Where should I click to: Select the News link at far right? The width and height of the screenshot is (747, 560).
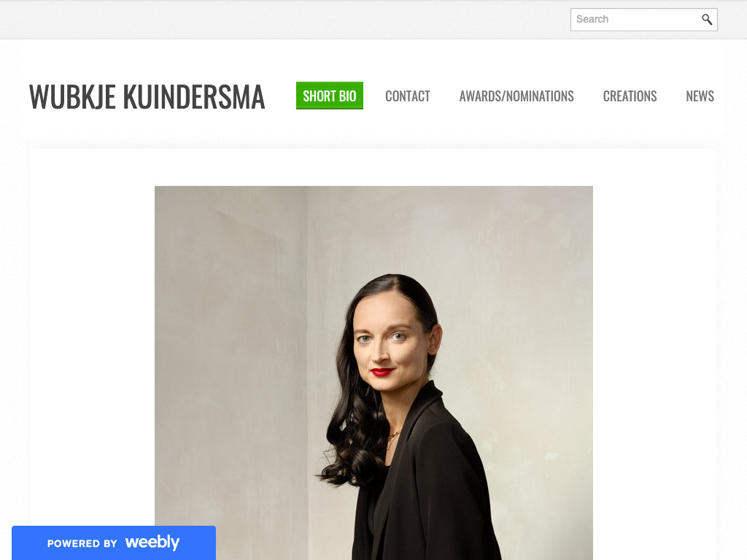coord(700,96)
